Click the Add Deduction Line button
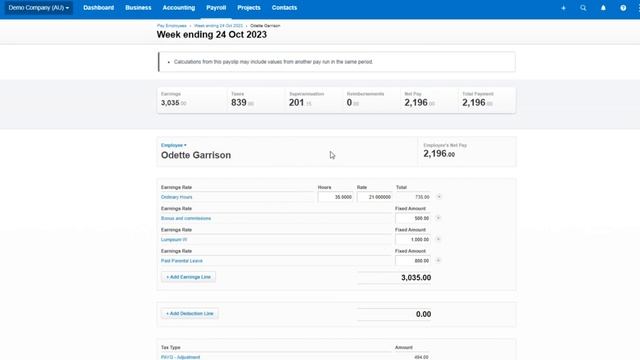640x360 pixels. [x=189, y=313]
